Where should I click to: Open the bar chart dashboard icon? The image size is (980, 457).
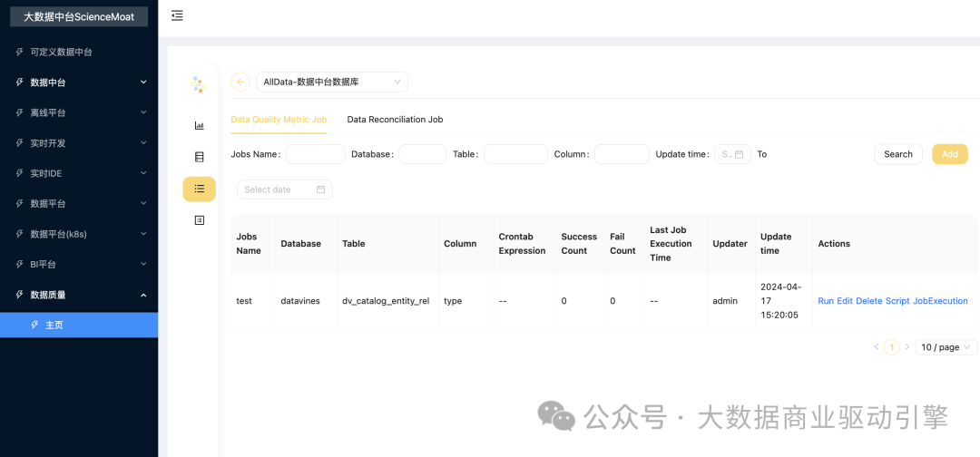pyautogui.click(x=200, y=125)
